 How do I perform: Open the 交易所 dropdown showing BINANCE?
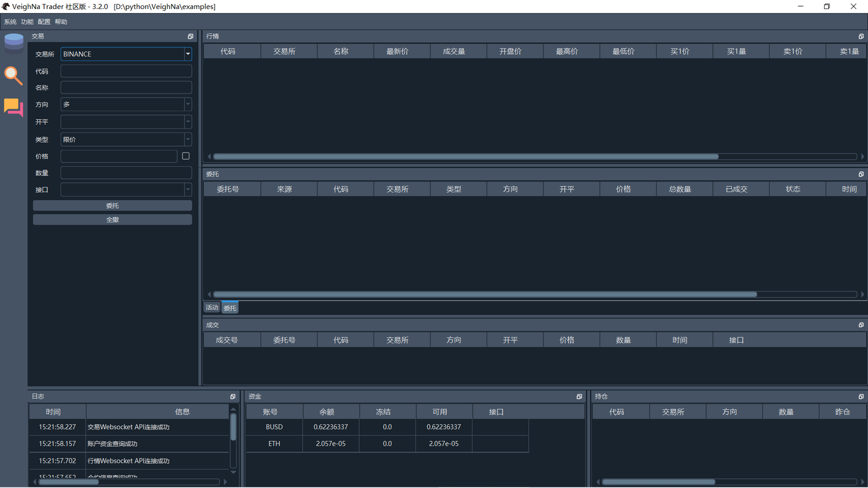126,54
